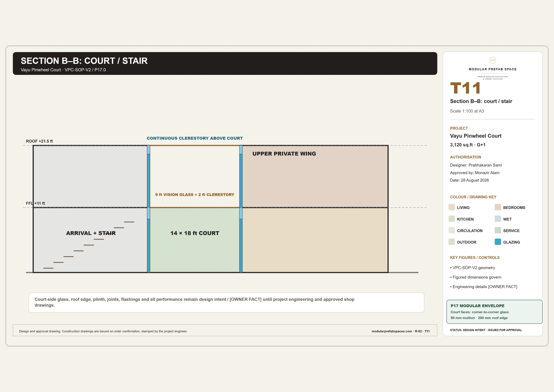Click the CONTINUOUS CLERESTORY ABOVE COURT label
The image size is (554, 392).
point(195,138)
